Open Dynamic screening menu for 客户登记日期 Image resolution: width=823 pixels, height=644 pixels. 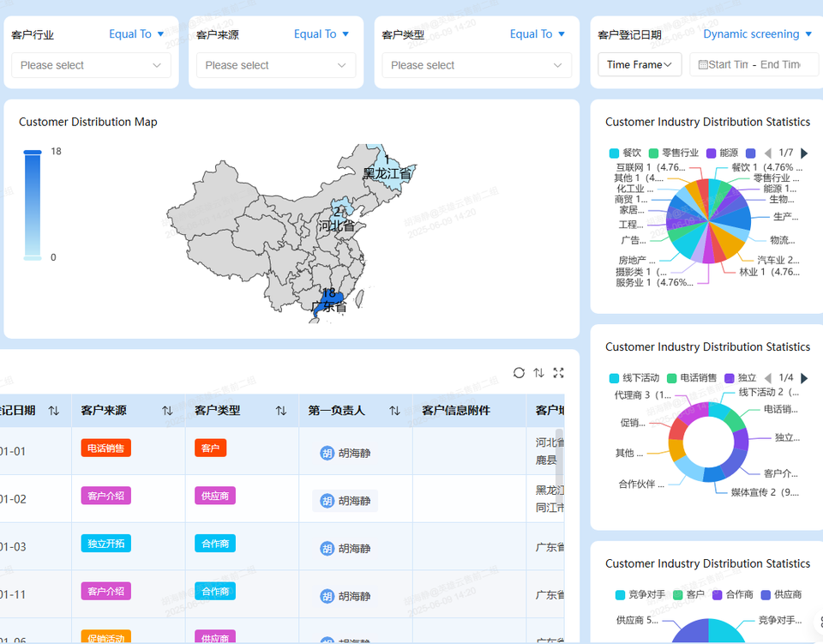click(x=758, y=34)
